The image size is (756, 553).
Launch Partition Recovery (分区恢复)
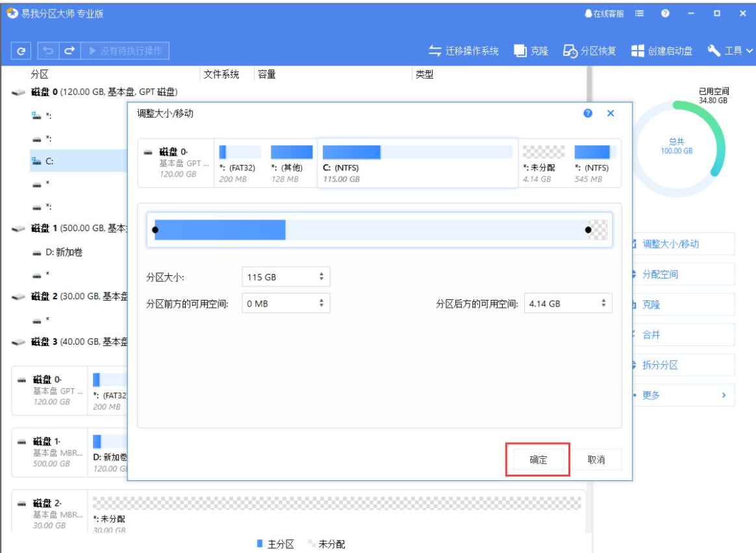tap(590, 51)
